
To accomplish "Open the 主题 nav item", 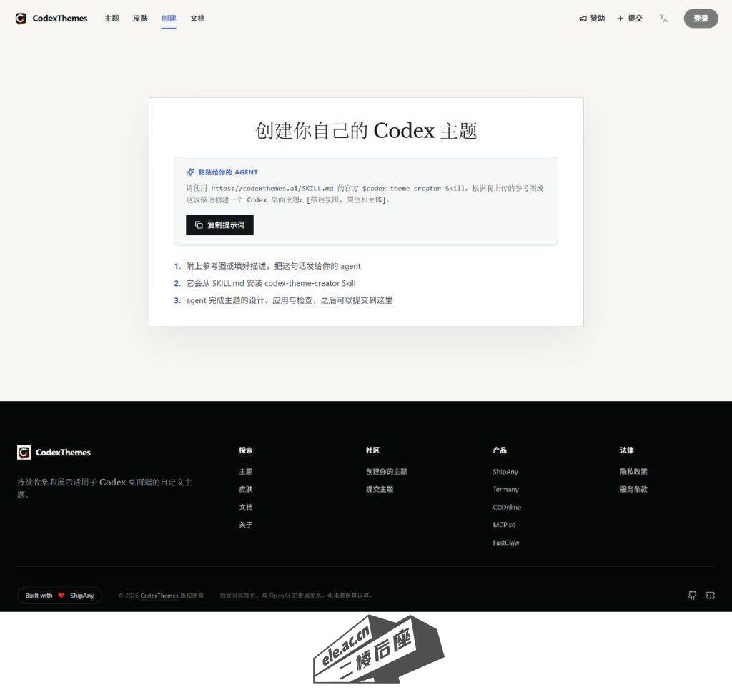I will coord(112,18).
